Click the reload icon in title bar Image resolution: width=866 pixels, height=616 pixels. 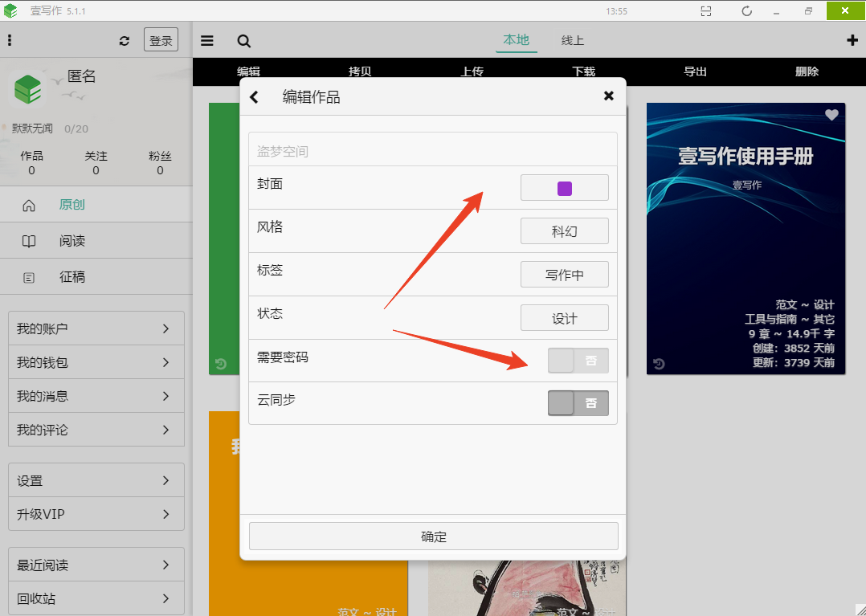[x=747, y=11]
